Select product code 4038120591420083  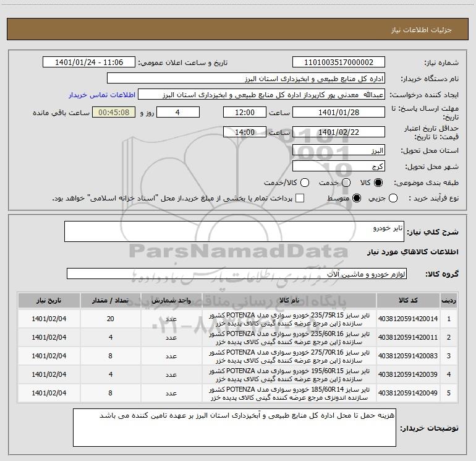(408, 356)
